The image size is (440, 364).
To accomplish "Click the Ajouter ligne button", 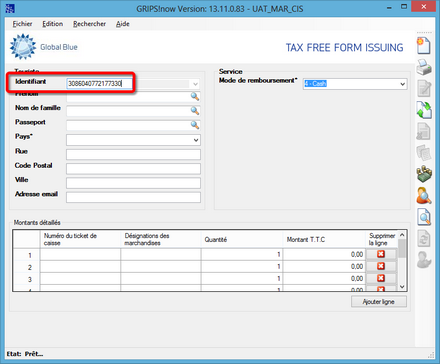I will 379,302.
